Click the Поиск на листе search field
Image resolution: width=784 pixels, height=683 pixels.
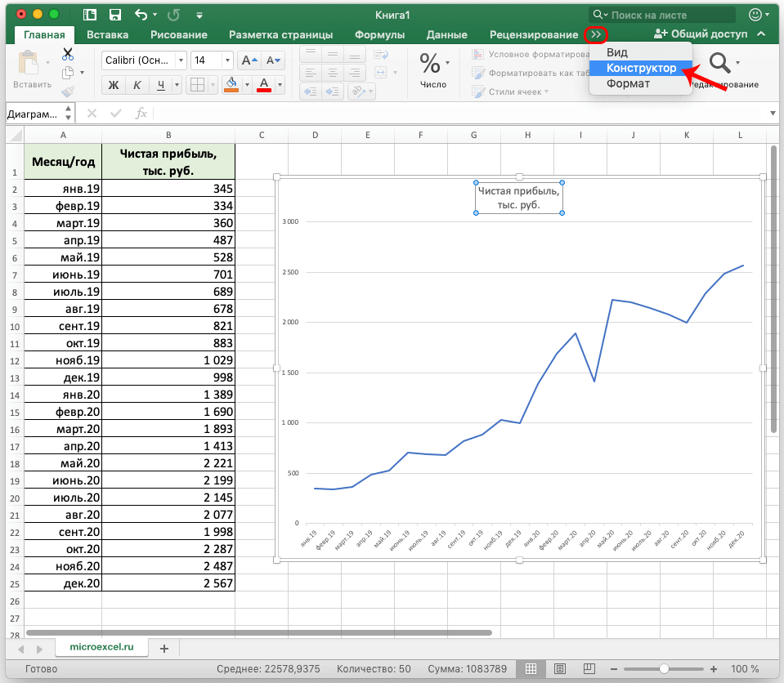tap(663, 15)
